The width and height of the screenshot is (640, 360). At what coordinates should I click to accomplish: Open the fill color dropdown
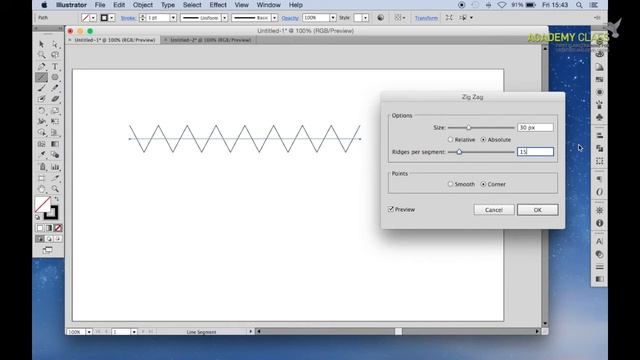click(93, 18)
